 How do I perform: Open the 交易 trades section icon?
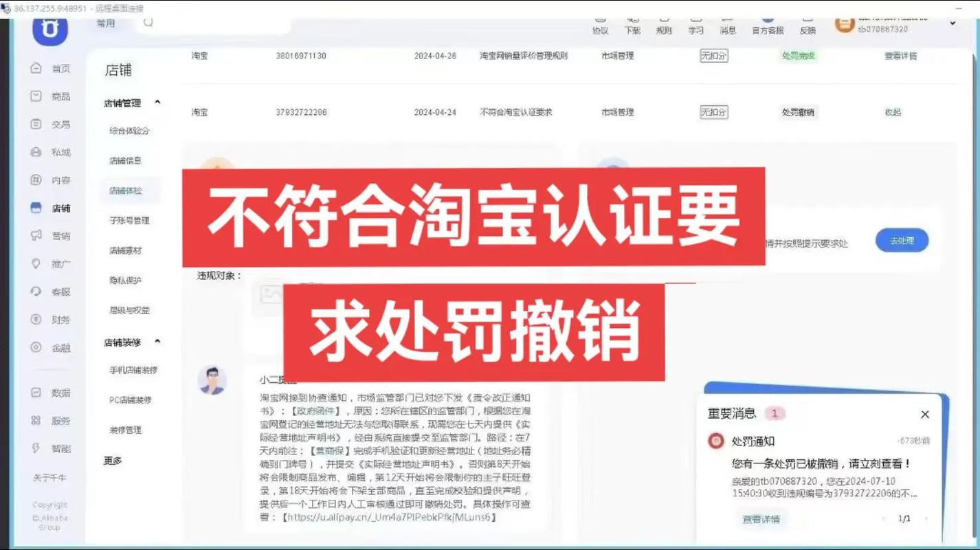click(x=37, y=124)
